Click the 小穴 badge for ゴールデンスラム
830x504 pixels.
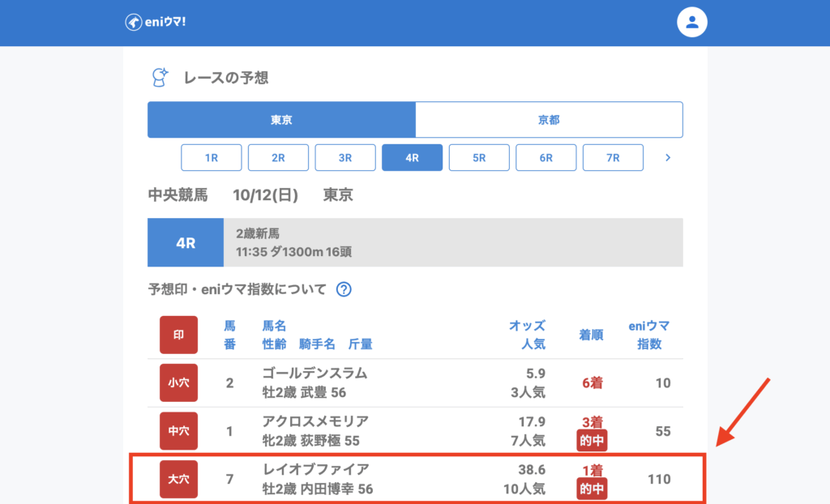178,382
